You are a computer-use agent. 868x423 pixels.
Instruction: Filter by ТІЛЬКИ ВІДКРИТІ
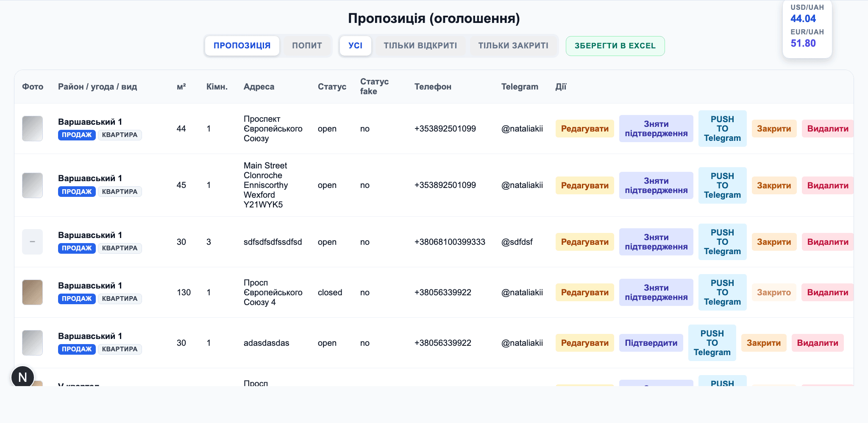[x=420, y=46]
